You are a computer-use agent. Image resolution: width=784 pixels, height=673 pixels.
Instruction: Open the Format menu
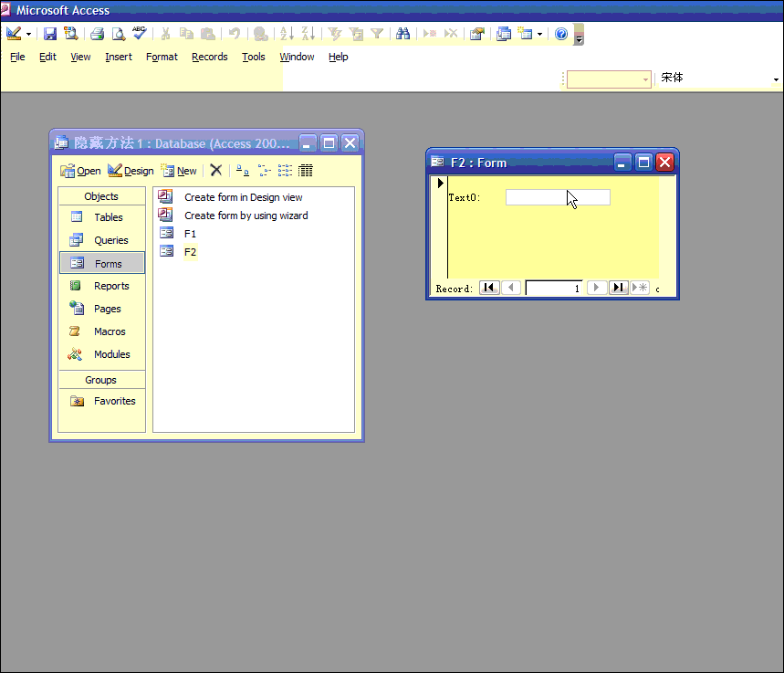162,57
